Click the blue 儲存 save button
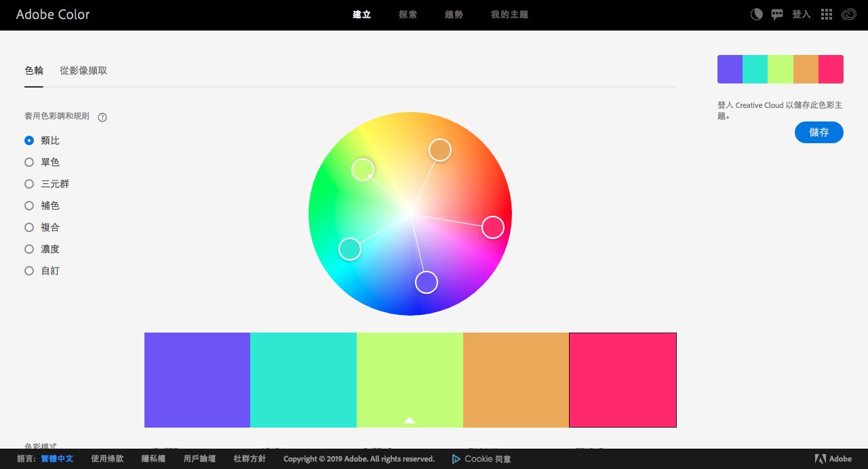 [819, 132]
